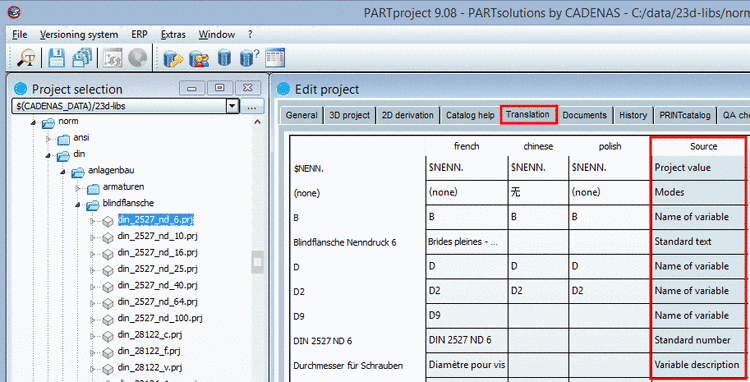Open the Extras menu

[173, 34]
